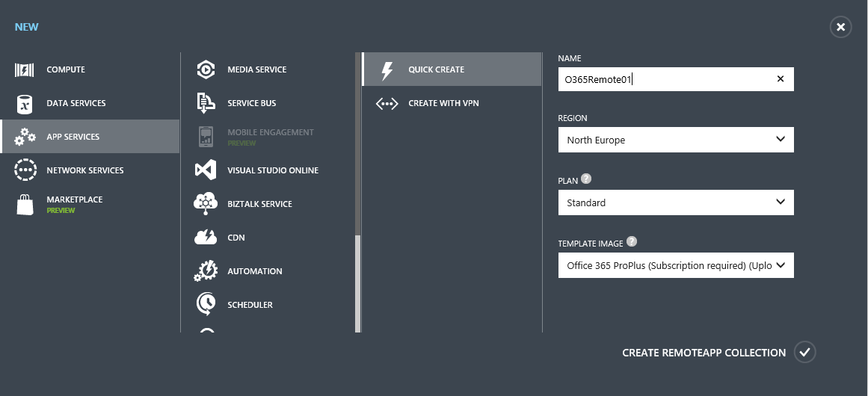Click the Media Service icon
The image size is (868, 396).
206,69
